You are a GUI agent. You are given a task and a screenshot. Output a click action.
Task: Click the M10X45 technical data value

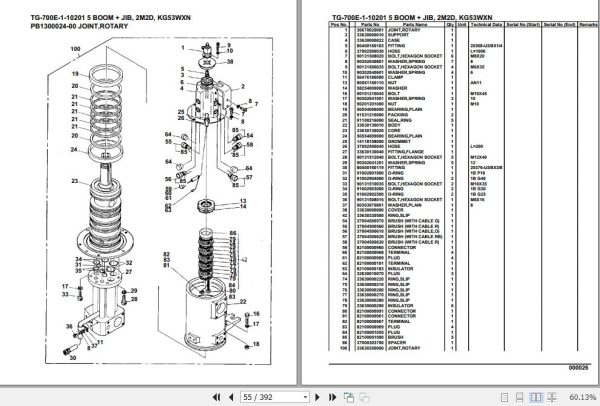(x=478, y=93)
